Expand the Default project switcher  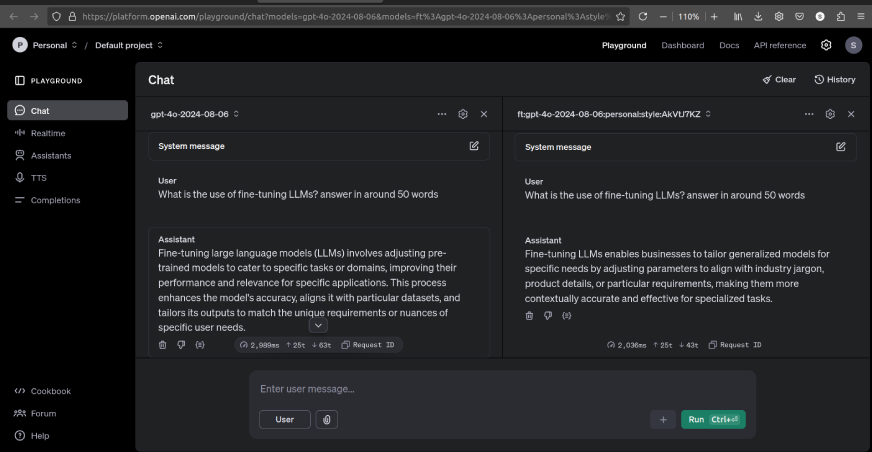click(x=128, y=45)
